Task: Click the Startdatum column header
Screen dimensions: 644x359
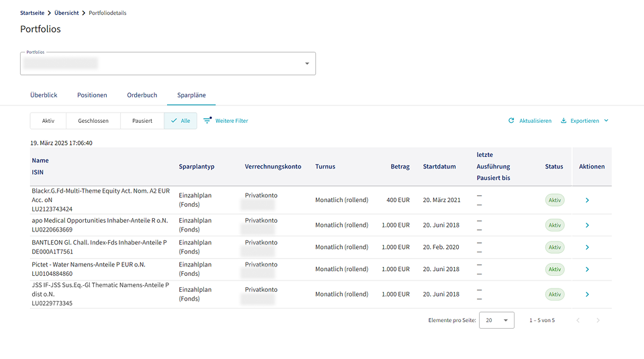Action: 439,166
